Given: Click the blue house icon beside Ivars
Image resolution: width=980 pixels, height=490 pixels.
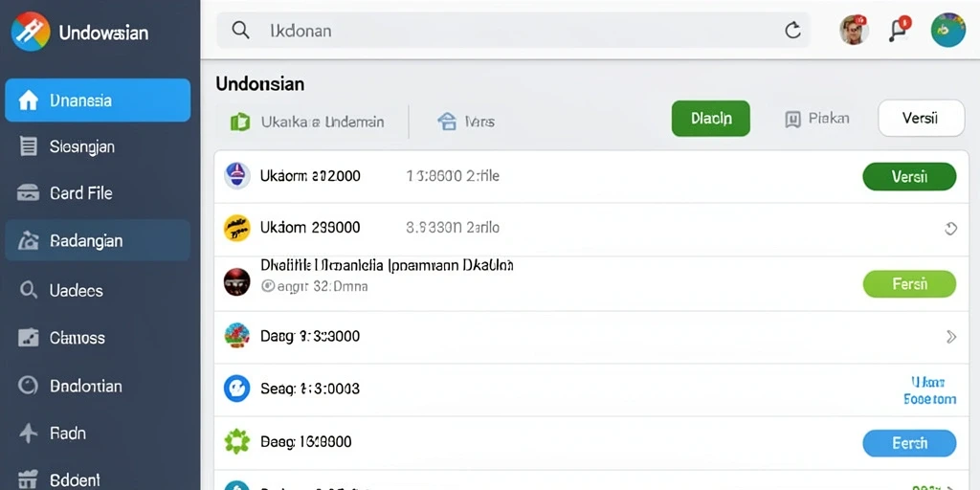Looking at the screenshot, I should point(447,122).
